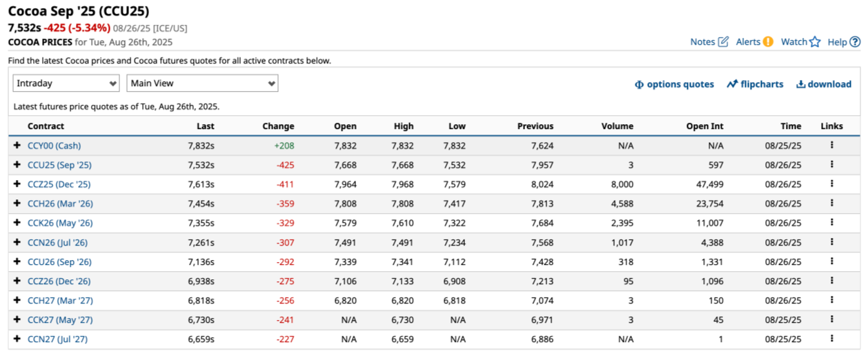Sort by the Volume column header
This screenshot has width=868, height=358.
click(617, 126)
